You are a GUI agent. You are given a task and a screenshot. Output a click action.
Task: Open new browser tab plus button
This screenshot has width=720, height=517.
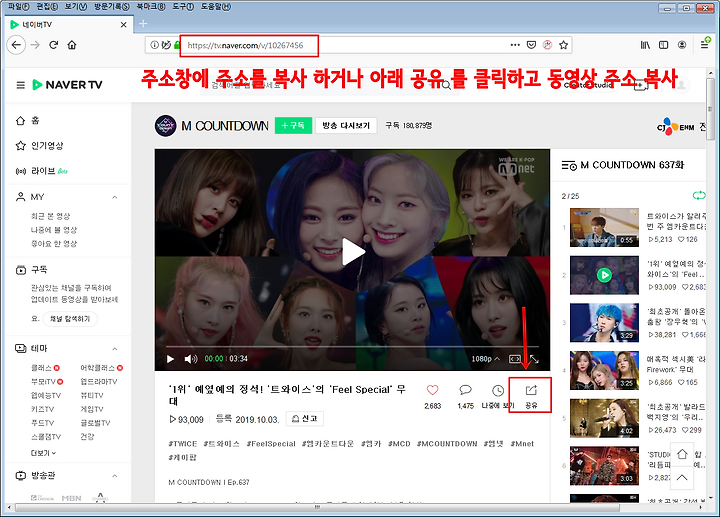[x=143, y=24]
